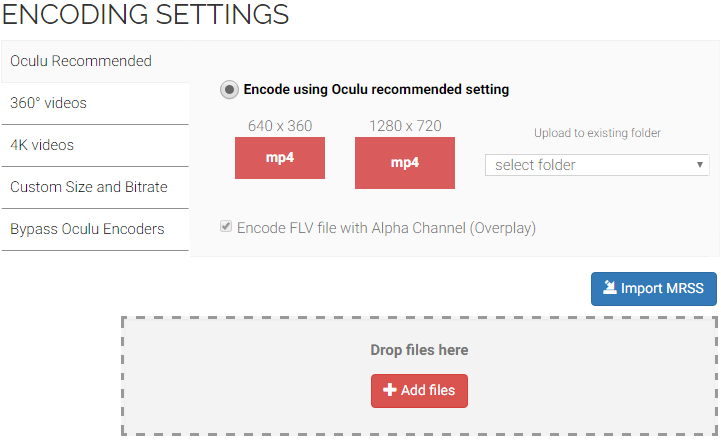This screenshot has width=721, height=441.
Task: Click the Drop files here area
Action: (419, 376)
